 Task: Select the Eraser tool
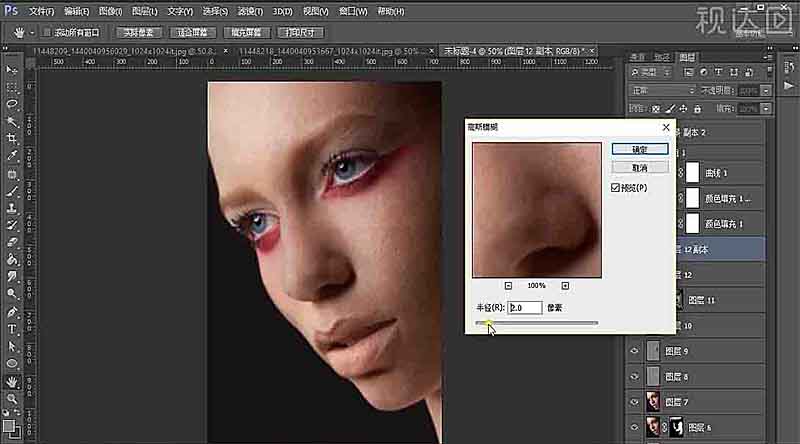pos(12,242)
